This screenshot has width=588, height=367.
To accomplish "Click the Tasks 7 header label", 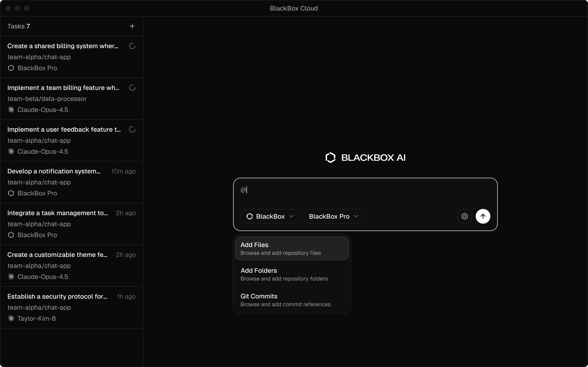I will pos(19,26).
